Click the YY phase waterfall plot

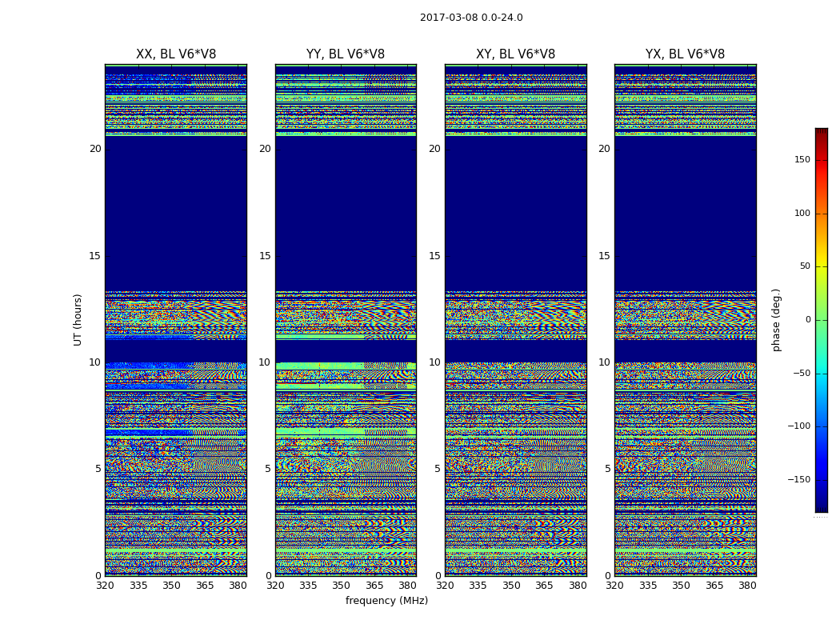click(346, 320)
